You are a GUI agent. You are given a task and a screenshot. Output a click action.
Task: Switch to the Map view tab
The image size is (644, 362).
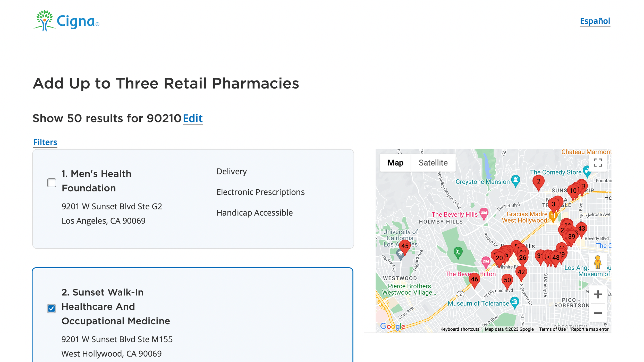[395, 163]
